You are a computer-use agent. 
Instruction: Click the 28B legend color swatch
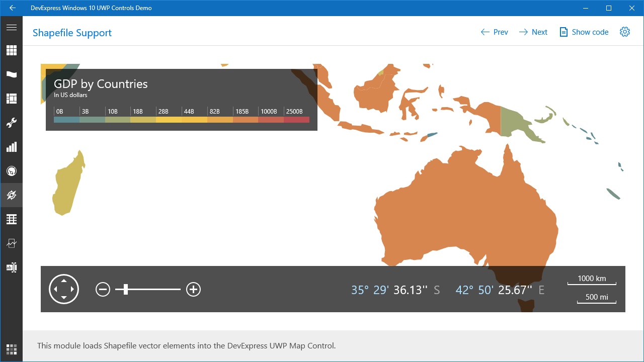[x=169, y=120]
